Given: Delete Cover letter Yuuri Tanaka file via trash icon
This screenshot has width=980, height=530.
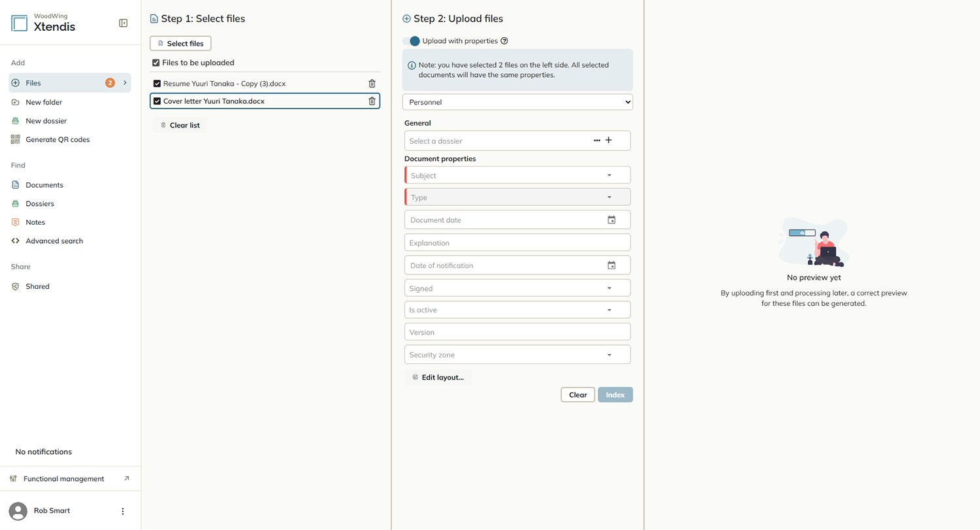Looking at the screenshot, I should coord(372,101).
